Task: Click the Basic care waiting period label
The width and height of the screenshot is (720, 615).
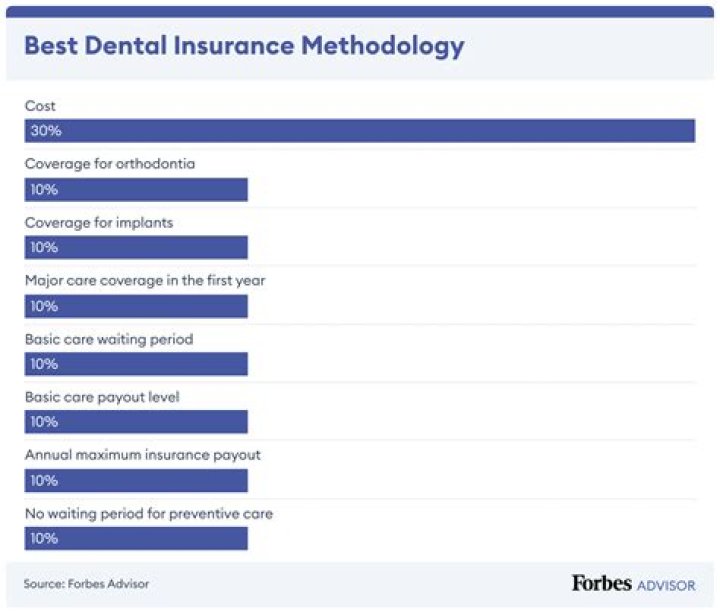Action: point(108,339)
